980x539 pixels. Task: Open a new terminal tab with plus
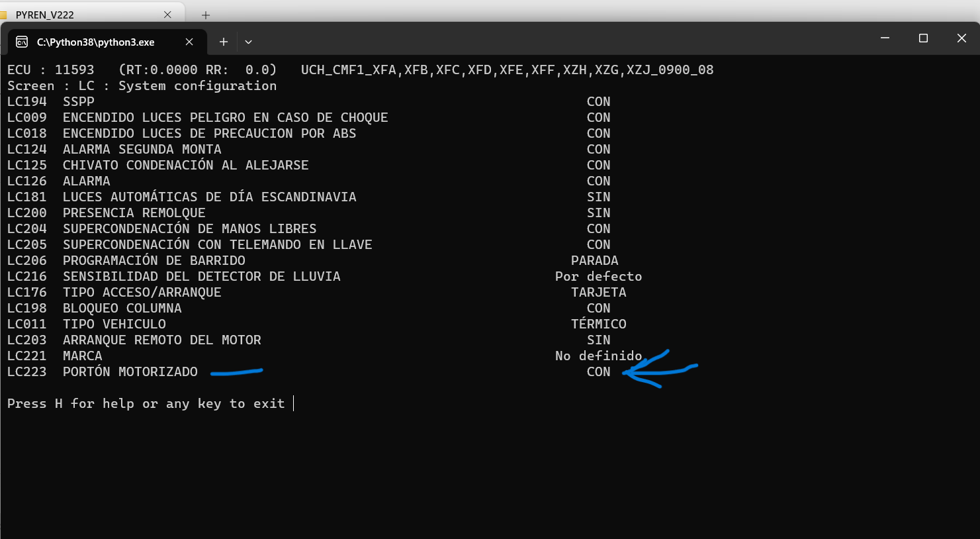point(224,42)
